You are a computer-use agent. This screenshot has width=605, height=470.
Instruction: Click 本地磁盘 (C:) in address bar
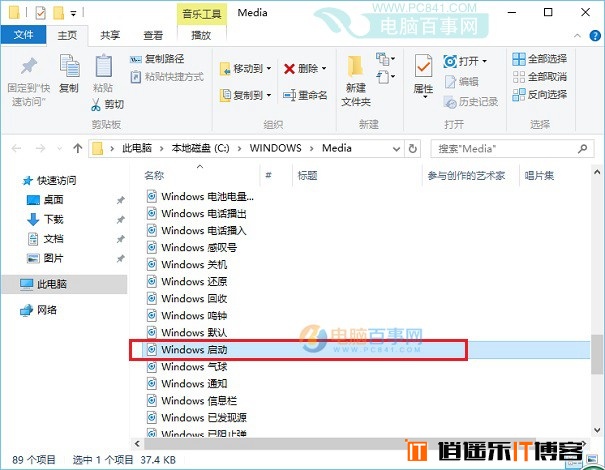point(200,149)
